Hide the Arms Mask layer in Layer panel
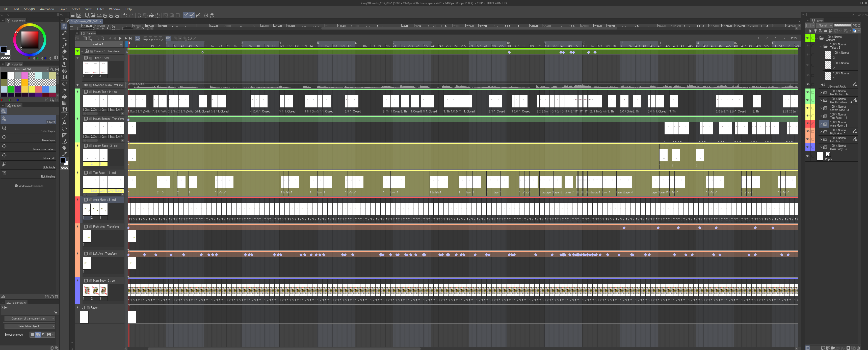 pyautogui.click(x=807, y=124)
